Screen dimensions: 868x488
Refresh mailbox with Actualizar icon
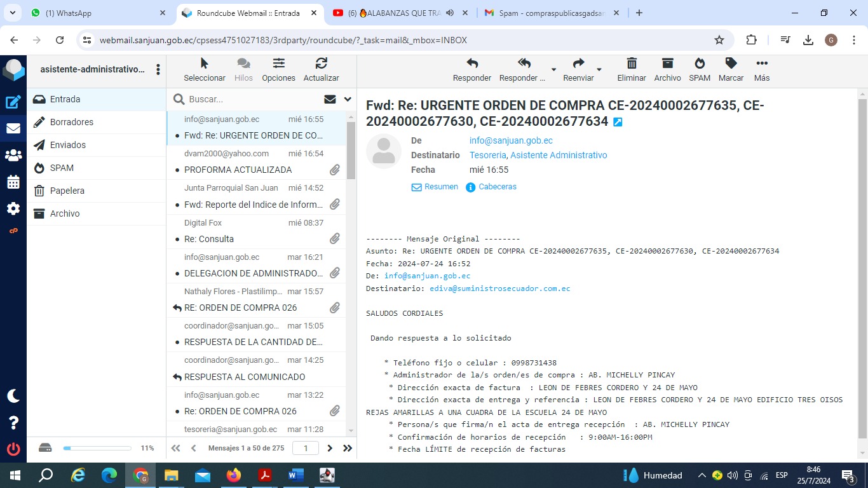point(321,64)
